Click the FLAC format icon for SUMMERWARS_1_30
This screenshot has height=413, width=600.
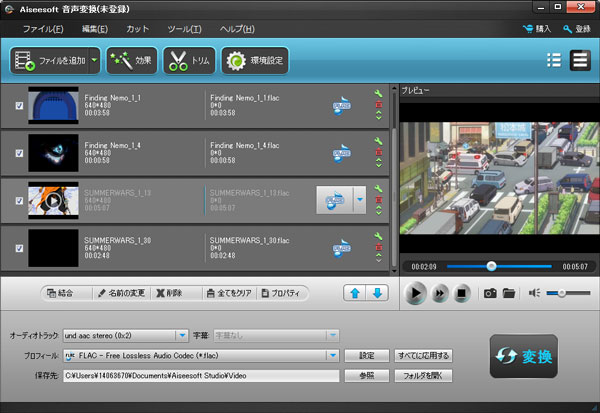[341, 248]
